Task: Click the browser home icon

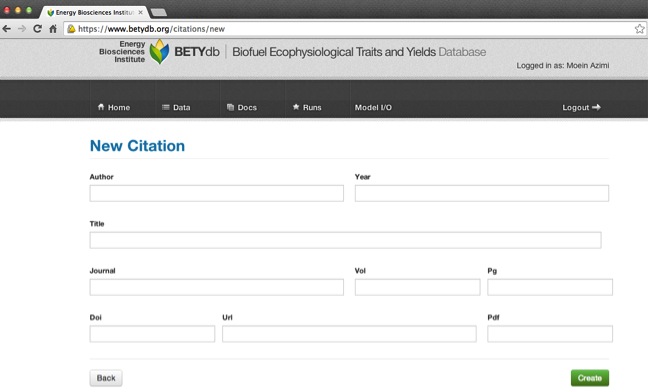Action: point(53,29)
